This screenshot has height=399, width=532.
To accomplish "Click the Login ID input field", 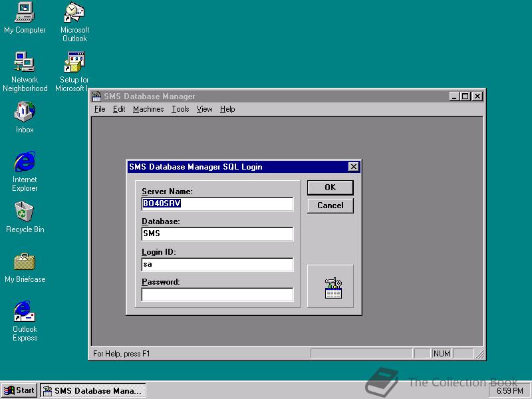I will click(217, 264).
